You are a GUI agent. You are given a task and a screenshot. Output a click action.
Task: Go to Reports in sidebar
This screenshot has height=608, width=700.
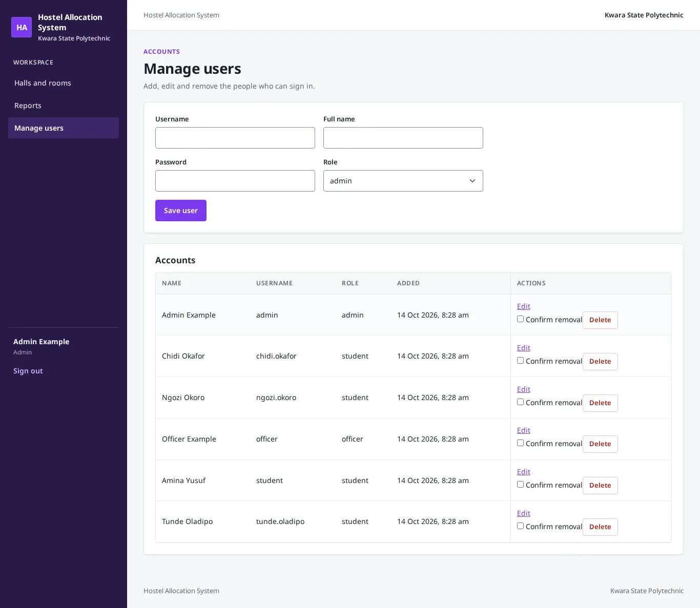click(x=64, y=106)
